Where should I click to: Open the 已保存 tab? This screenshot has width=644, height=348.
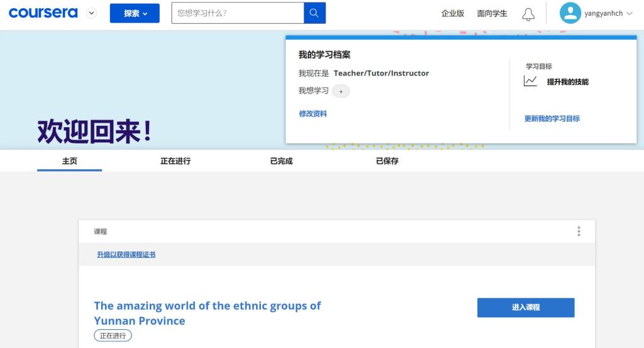pyautogui.click(x=387, y=161)
